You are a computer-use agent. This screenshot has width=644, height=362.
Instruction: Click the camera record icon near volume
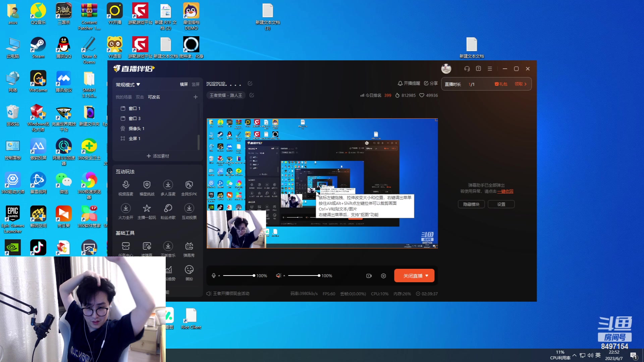(x=369, y=276)
